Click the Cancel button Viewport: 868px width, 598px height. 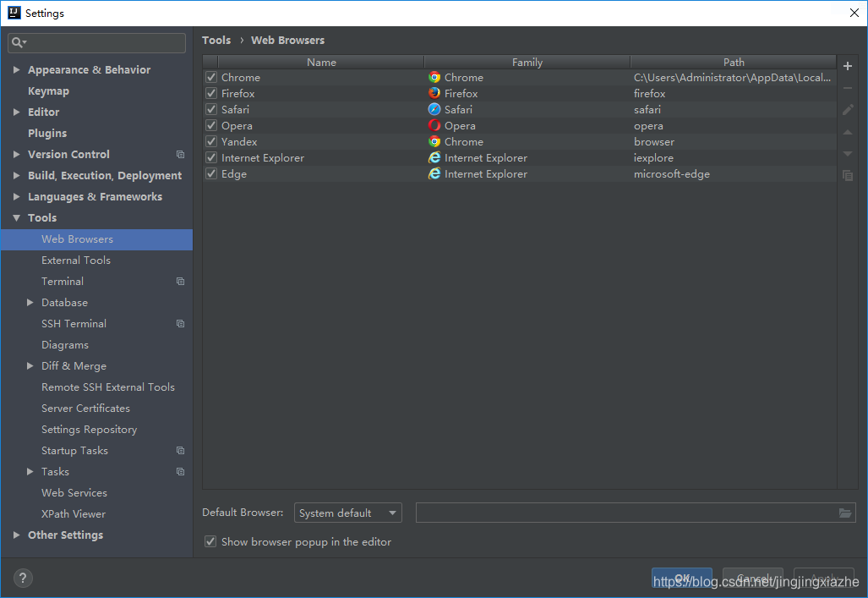tap(753, 578)
